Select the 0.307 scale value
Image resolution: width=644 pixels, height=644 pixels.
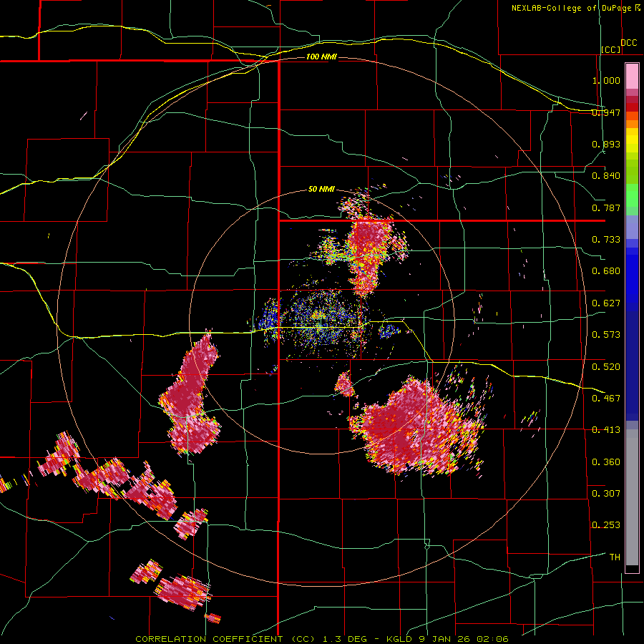pyautogui.click(x=606, y=493)
